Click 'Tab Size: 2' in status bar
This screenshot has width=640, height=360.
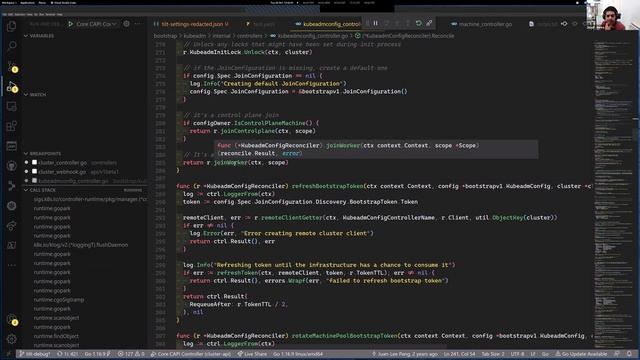point(493,354)
